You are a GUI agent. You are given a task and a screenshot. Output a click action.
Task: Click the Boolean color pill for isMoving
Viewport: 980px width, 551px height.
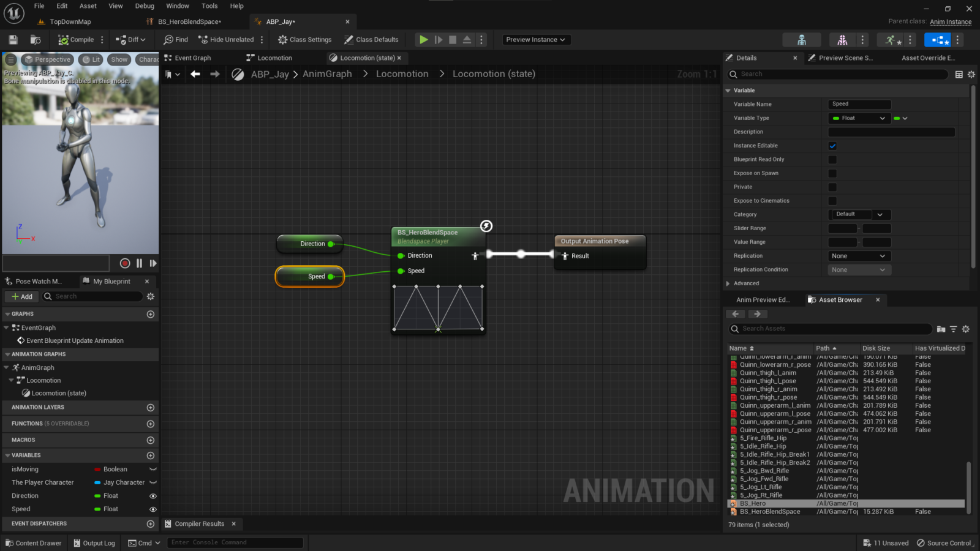tap(97, 469)
